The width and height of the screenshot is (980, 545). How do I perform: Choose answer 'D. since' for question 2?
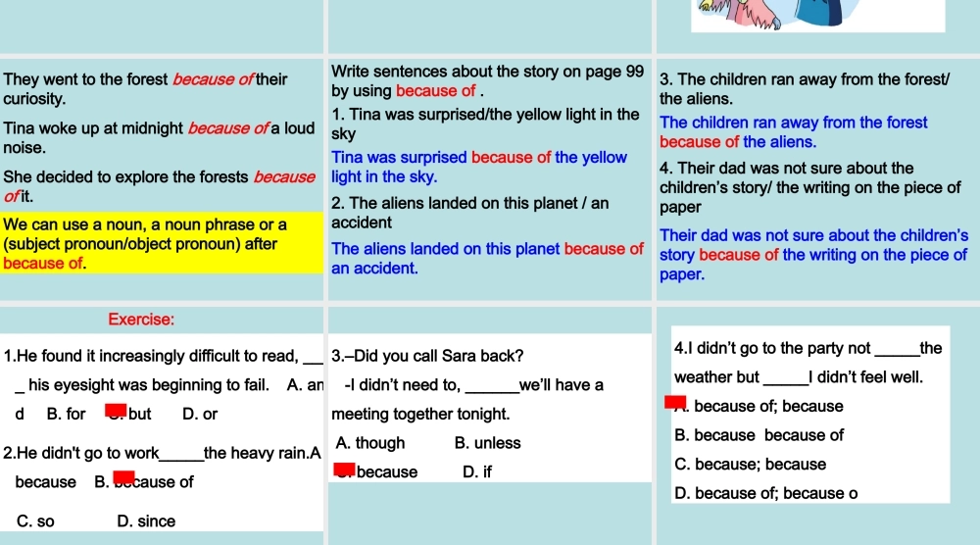point(146,521)
